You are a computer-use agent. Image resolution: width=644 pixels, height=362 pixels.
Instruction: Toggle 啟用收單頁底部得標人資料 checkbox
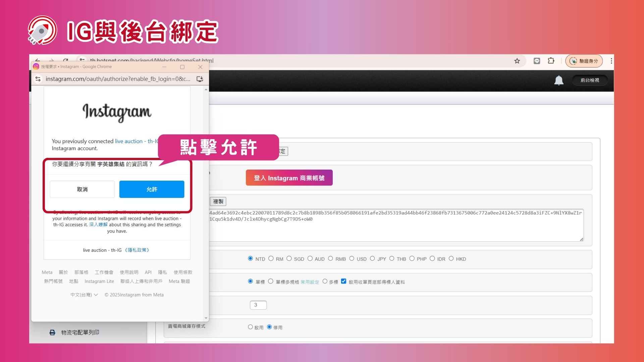[343, 282]
